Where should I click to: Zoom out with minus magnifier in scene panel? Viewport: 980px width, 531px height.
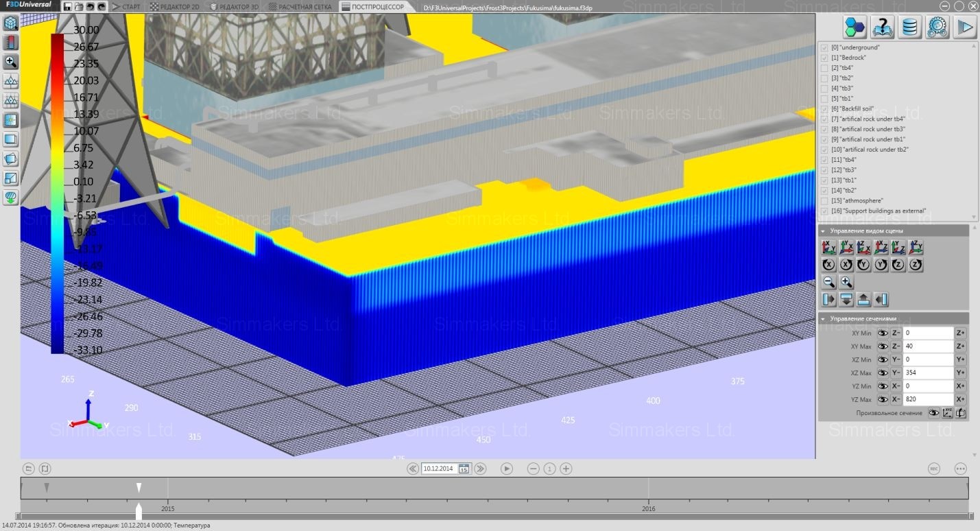tap(829, 282)
